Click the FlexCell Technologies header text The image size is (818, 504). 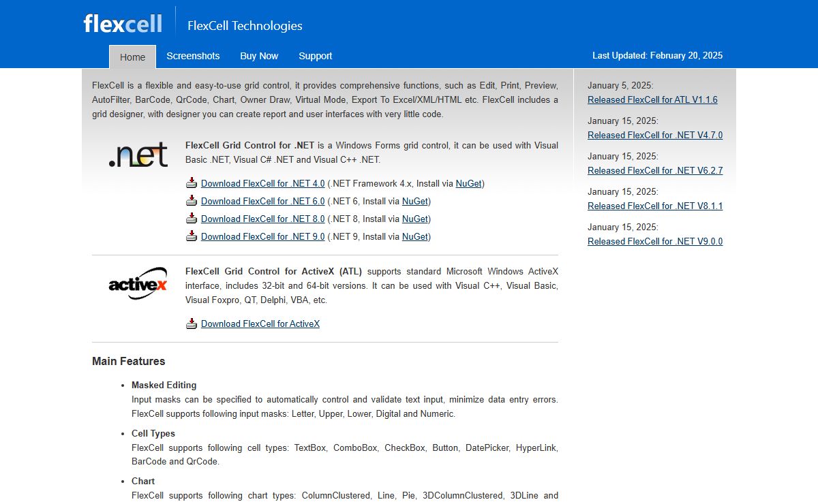245,26
